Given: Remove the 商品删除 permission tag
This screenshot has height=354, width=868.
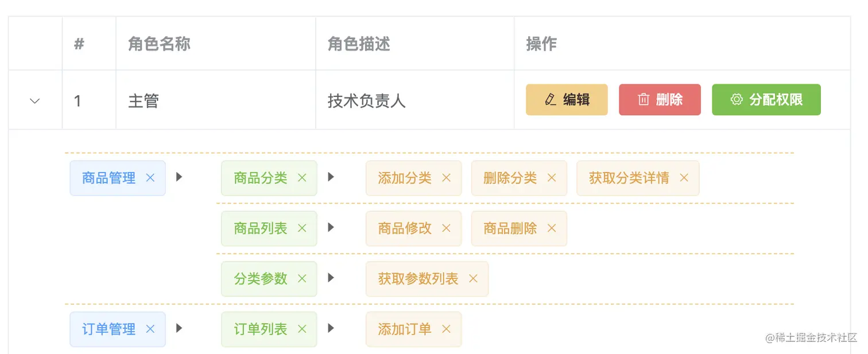Looking at the screenshot, I should point(552,228).
